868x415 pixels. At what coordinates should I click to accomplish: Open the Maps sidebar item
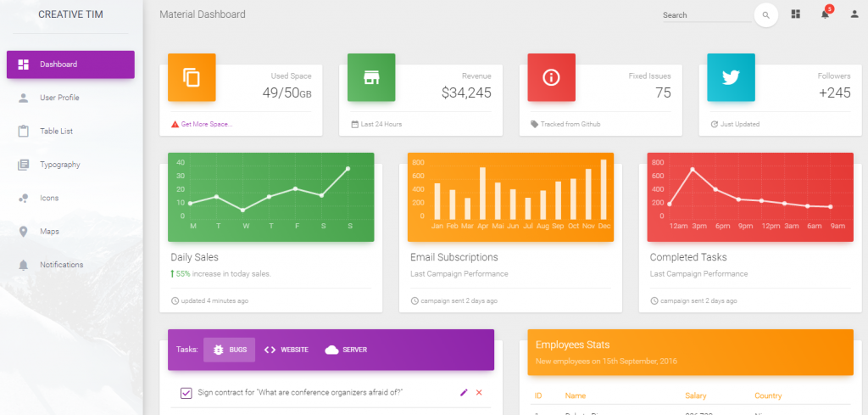pyautogui.click(x=49, y=231)
